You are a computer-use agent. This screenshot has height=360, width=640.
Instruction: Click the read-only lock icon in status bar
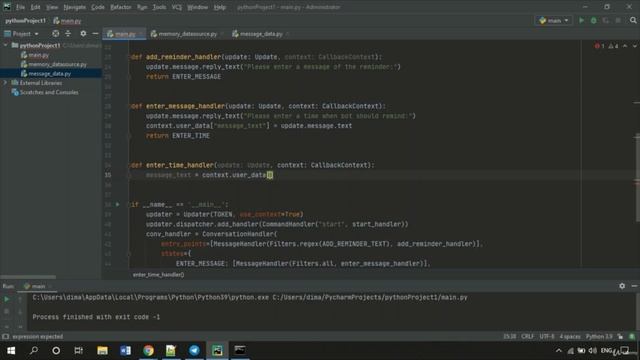click(620, 337)
